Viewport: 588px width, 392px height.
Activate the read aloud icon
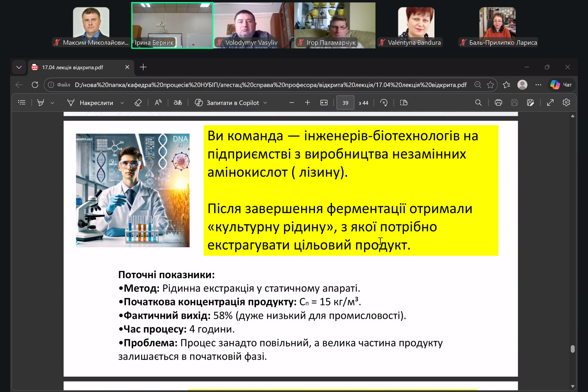pos(158,103)
